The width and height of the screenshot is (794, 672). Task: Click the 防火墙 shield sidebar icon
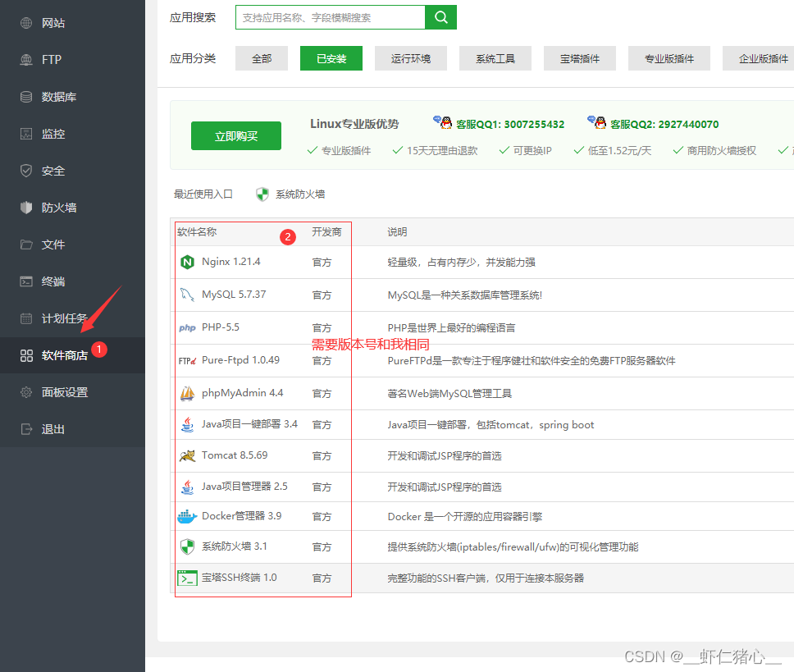[26, 208]
